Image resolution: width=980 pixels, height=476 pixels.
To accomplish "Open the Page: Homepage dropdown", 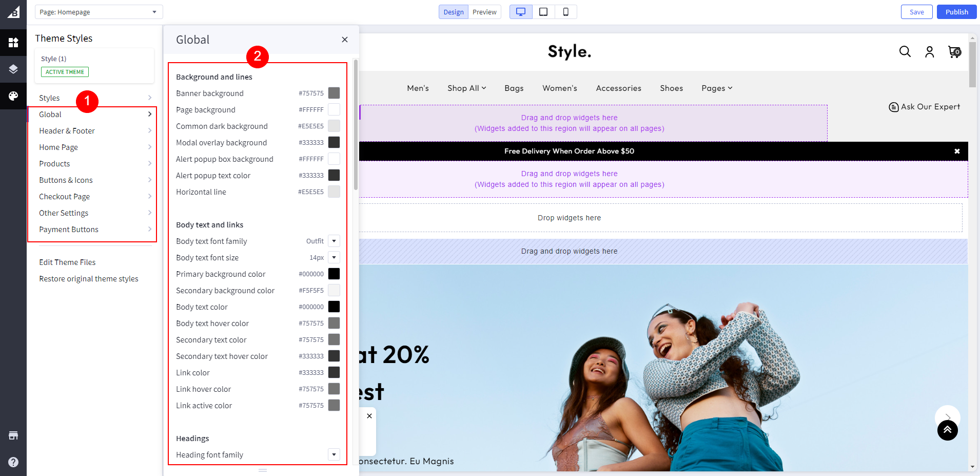I will click(99, 12).
